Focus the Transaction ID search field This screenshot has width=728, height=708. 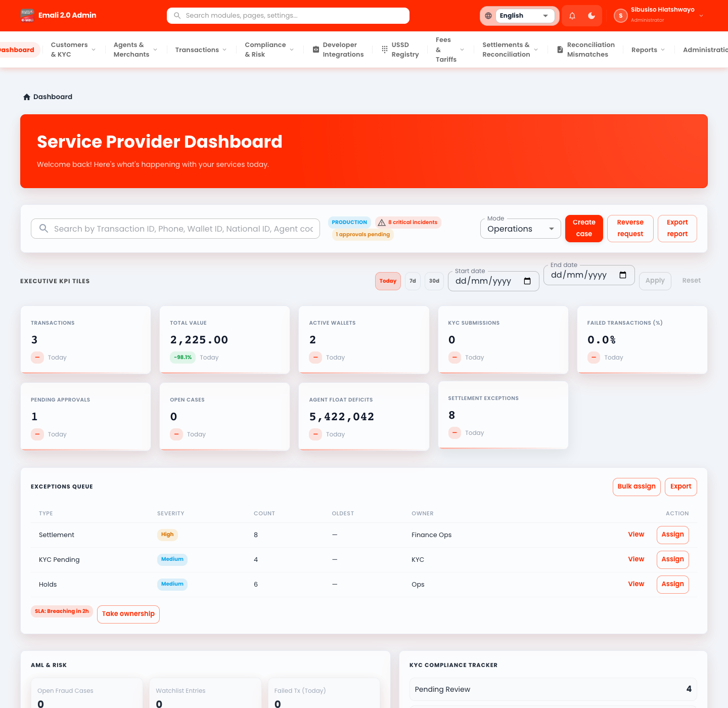175,229
